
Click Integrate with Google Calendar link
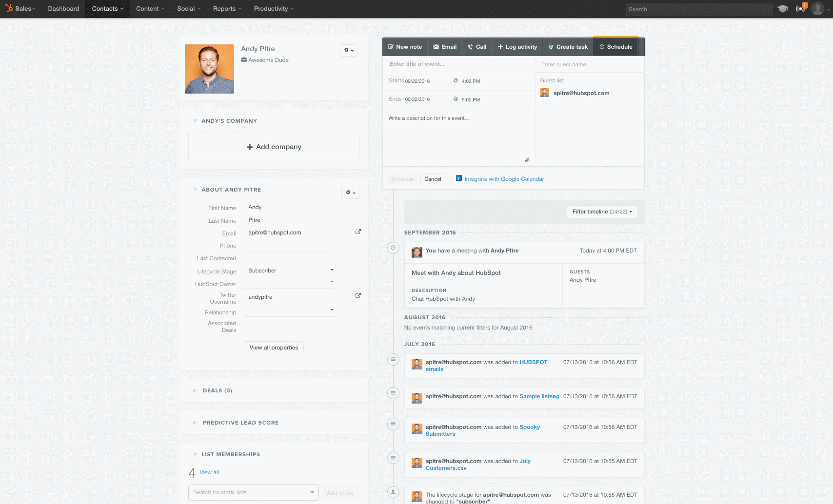coord(504,179)
